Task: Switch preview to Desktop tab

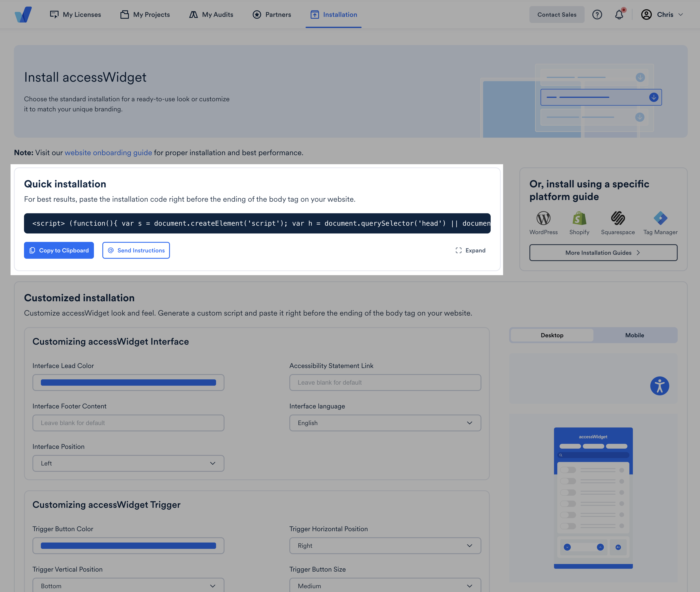Action: click(552, 335)
